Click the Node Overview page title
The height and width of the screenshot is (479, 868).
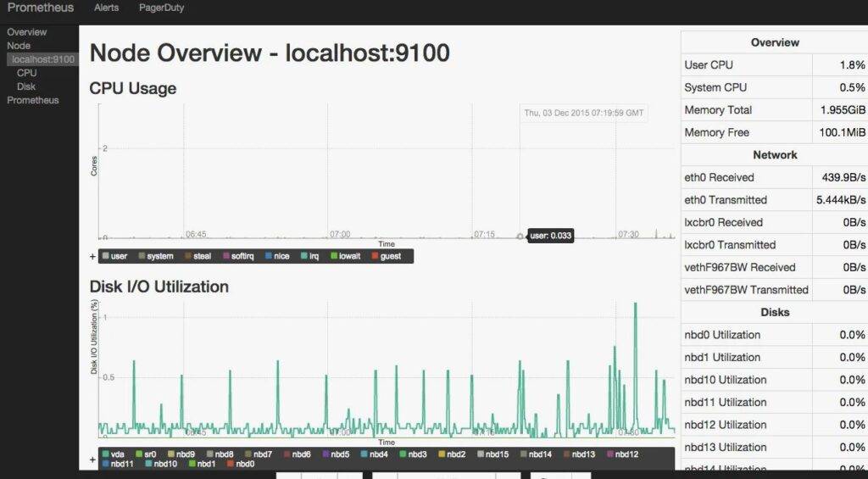tap(270, 53)
